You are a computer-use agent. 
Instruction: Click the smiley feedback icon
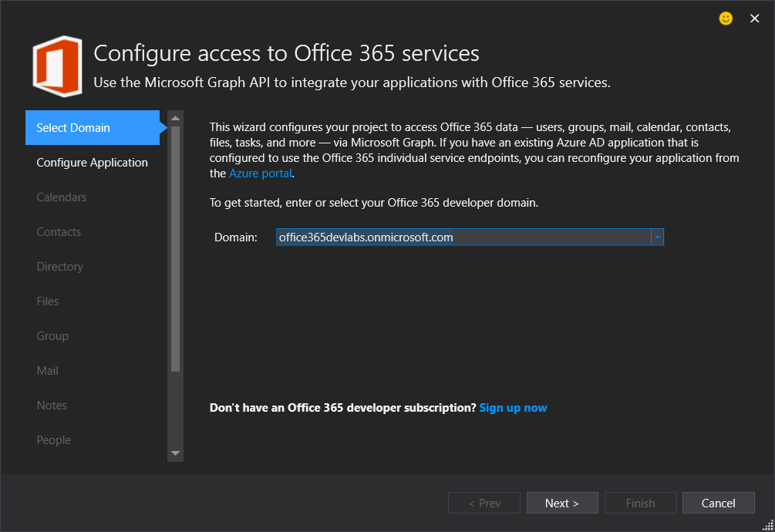click(x=726, y=19)
